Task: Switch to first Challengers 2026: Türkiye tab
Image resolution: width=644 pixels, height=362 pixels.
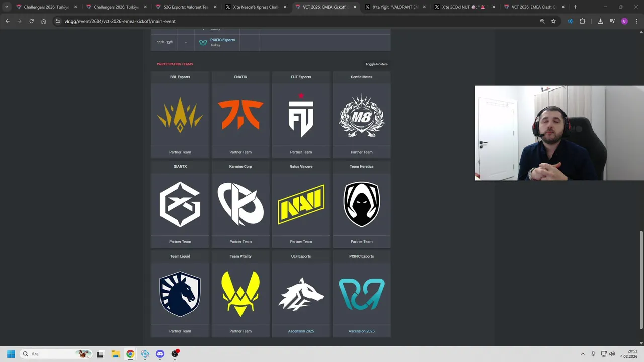Action: pos(46,7)
